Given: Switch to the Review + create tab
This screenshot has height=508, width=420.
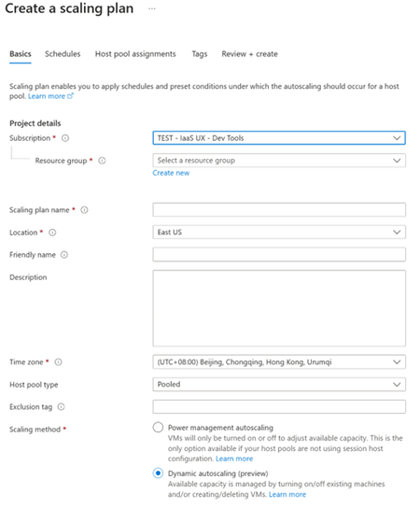Looking at the screenshot, I should tap(250, 54).
